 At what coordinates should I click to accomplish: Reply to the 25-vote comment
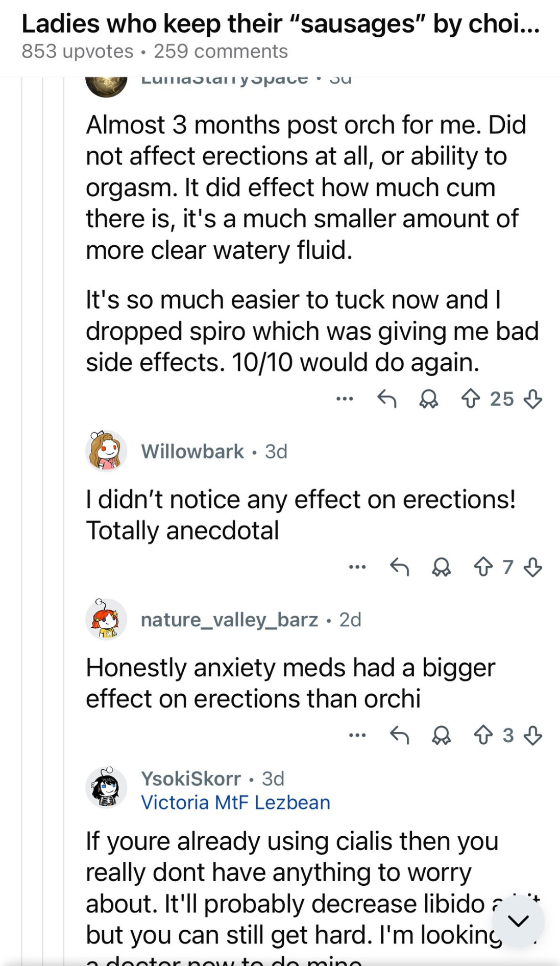(x=387, y=399)
